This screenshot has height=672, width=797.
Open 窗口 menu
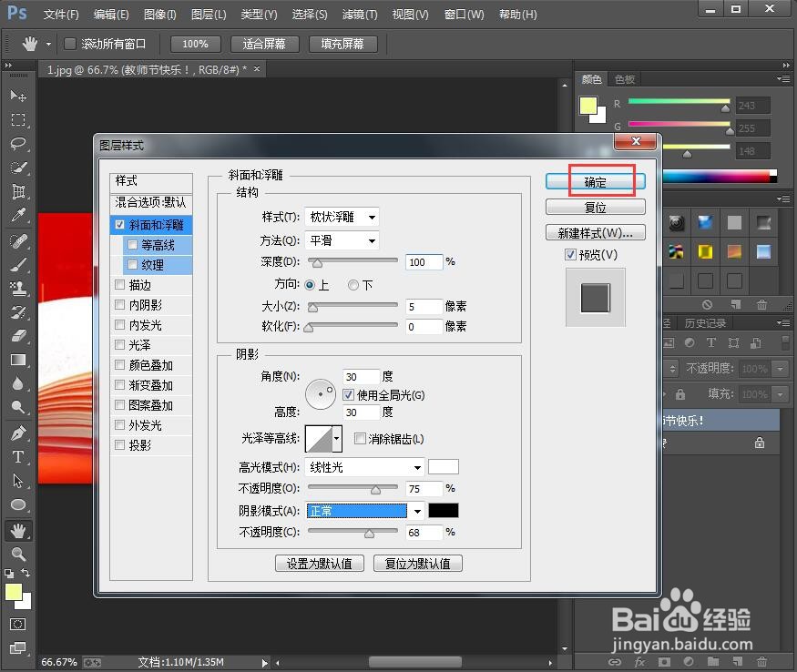[x=464, y=15]
